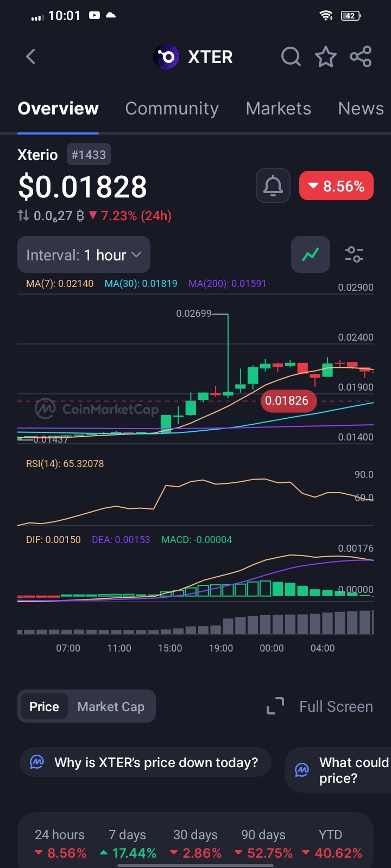
Task: Tap the #1433 rank badge
Action: click(x=89, y=155)
